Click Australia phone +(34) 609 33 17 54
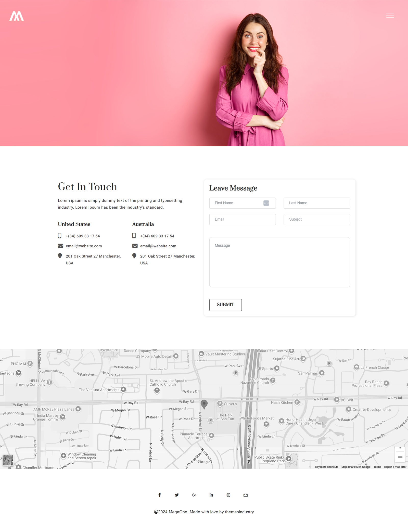Screen dimensions: 408x532 tap(157, 236)
